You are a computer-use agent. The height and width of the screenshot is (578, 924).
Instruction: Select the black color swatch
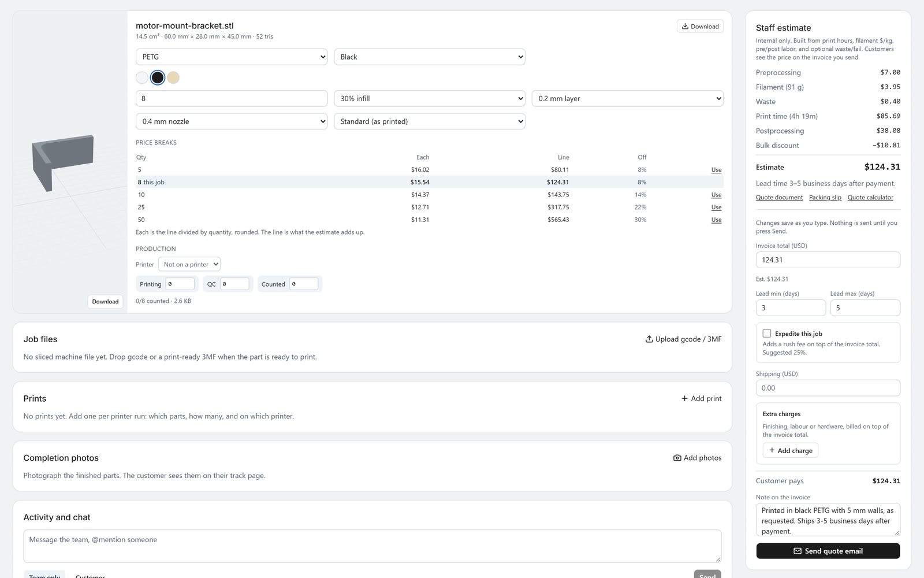[158, 77]
